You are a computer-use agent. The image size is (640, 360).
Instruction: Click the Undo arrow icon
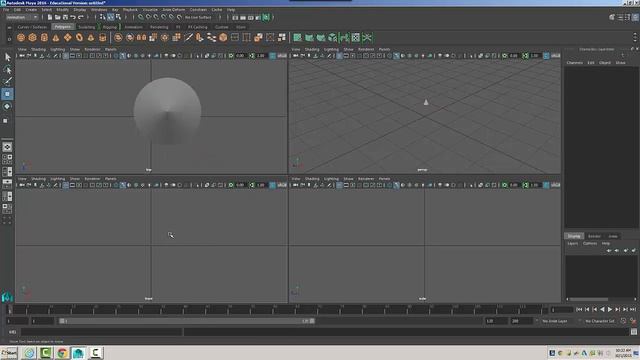tap(73, 17)
